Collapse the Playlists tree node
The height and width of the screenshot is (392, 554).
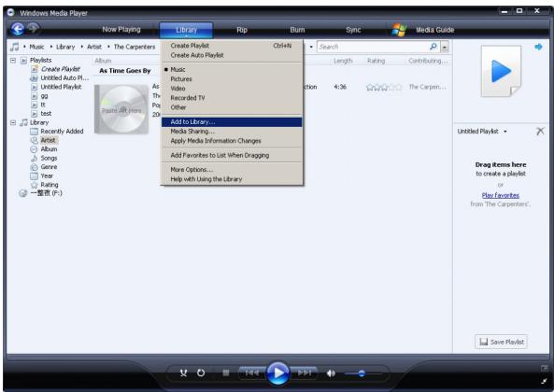click(13, 61)
